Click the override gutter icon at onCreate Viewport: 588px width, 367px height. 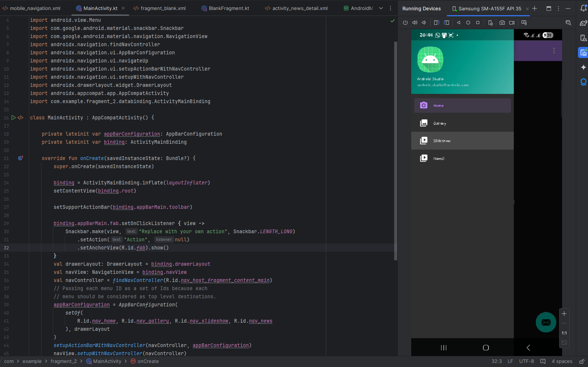(x=21, y=158)
